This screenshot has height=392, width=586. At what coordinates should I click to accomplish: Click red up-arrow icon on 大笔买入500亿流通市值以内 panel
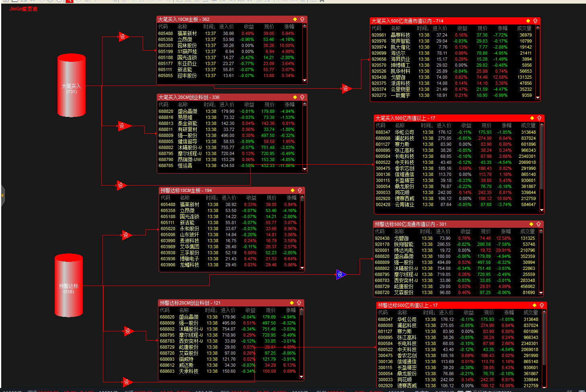coord(535,21)
